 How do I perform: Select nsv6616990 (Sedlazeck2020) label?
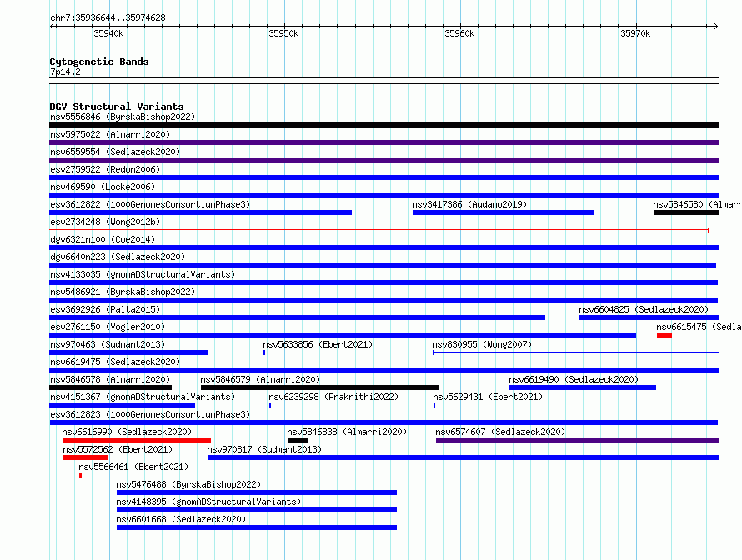[x=127, y=432]
